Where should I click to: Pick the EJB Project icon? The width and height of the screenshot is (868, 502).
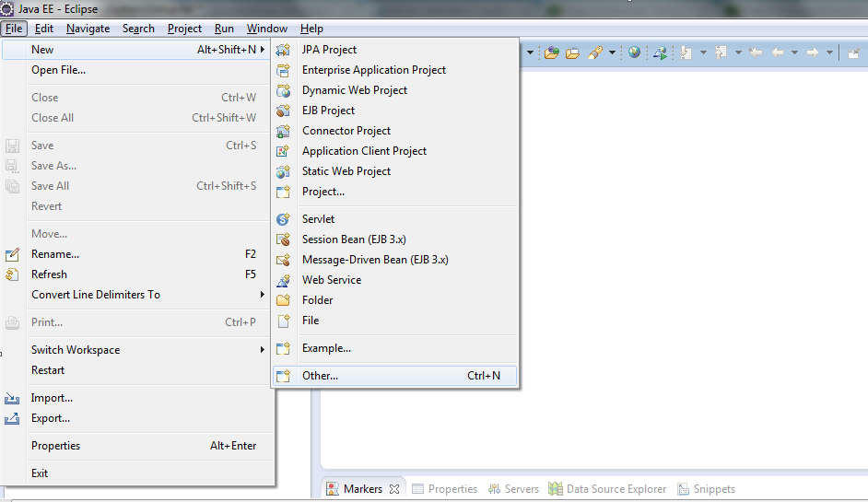(283, 111)
